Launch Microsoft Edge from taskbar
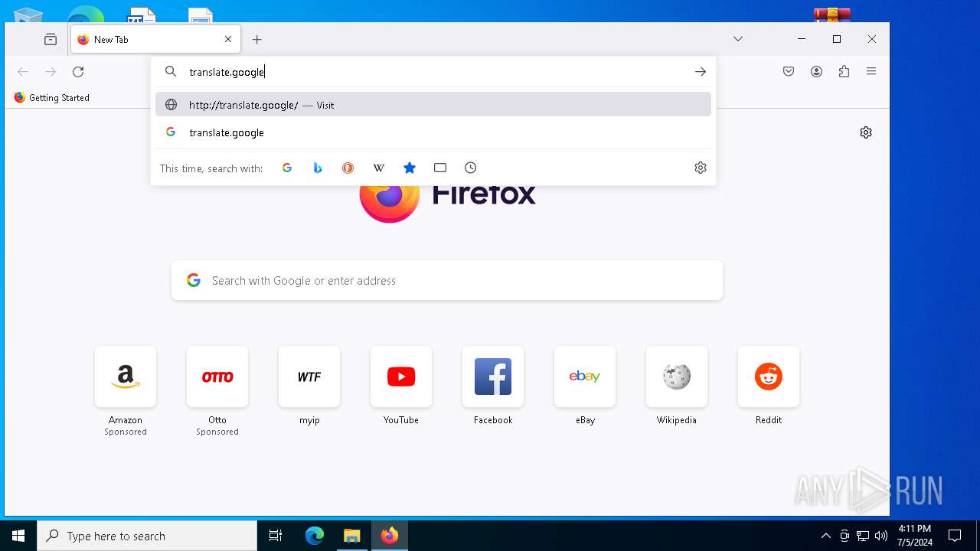Image resolution: width=980 pixels, height=551 pixels. pos(315,536)
